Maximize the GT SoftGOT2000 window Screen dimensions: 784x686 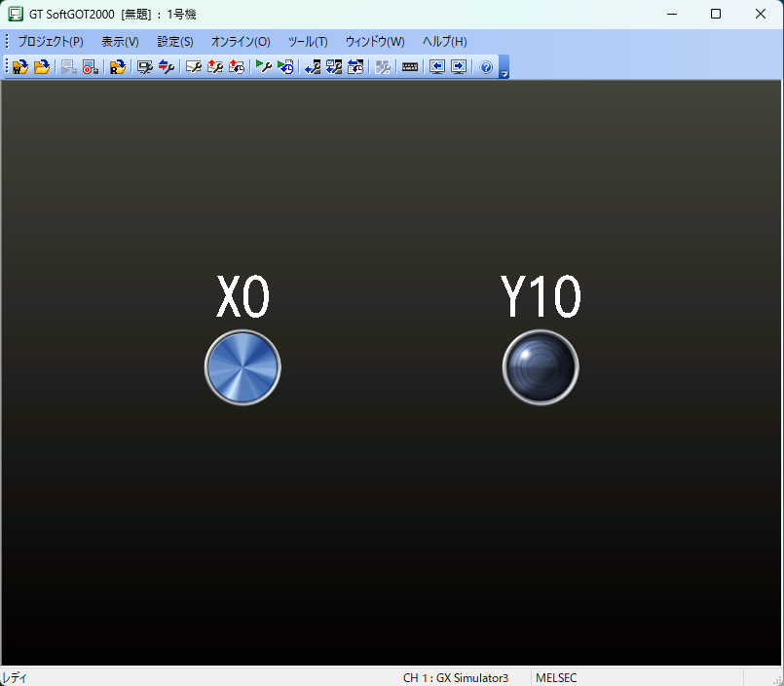coord(716,14)
